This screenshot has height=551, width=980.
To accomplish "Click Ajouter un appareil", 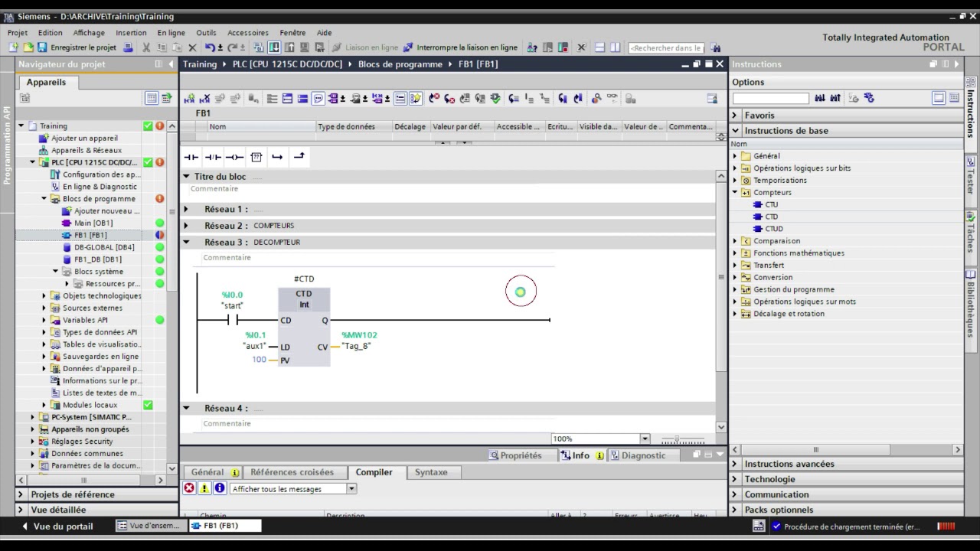I will (x=78, y=138).
